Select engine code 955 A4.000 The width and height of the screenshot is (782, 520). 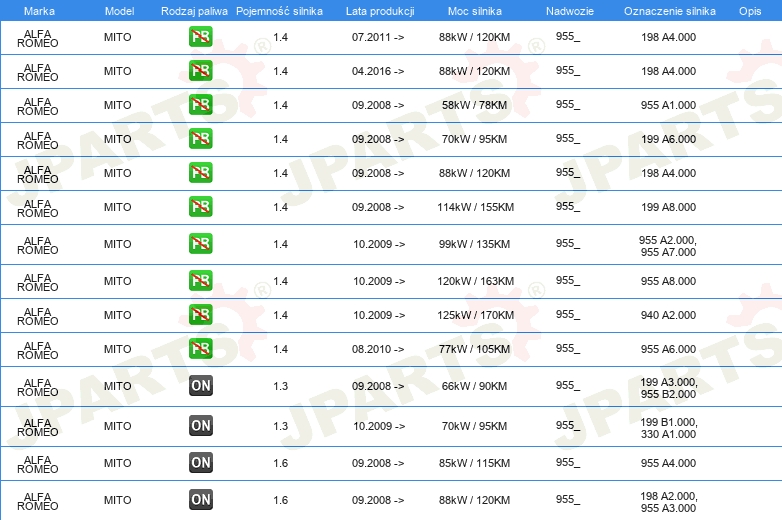[668, 463]
